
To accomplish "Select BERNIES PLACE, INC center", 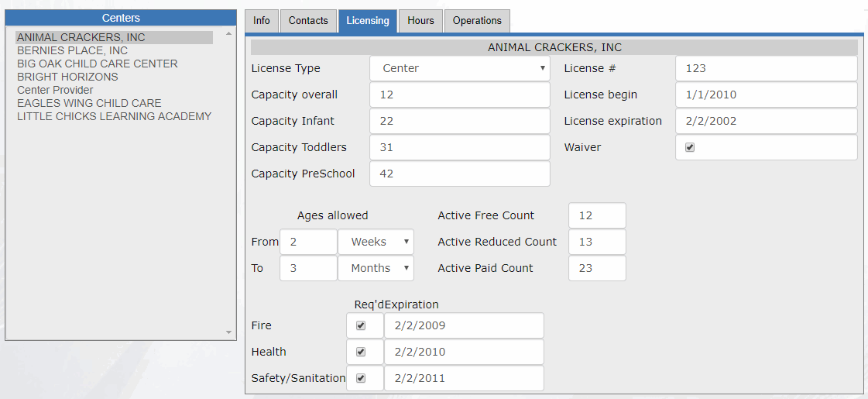I will (x=73, y=50).
